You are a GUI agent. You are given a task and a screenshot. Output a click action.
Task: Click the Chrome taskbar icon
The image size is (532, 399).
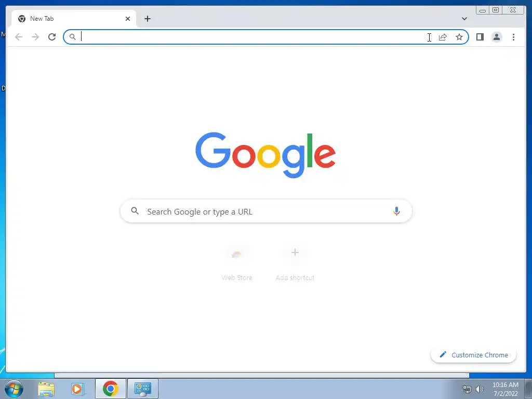point(111,389)
